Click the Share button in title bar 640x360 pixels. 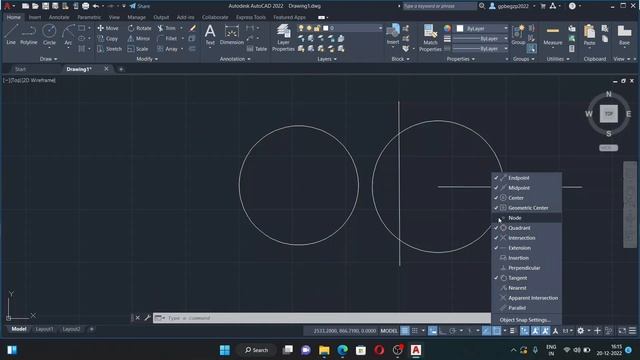(x=140, y=6)
